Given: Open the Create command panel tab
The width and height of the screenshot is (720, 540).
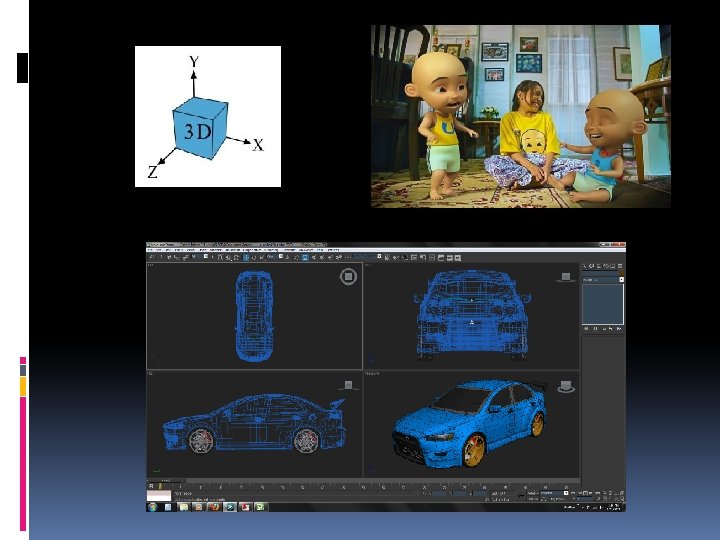Looking at the screenshot, I should (x=584, y=266).
